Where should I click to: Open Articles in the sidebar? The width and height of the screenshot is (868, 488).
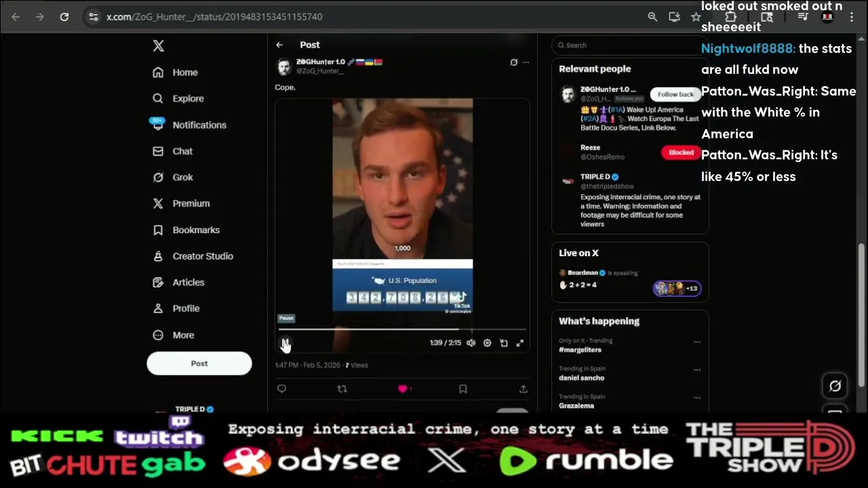click(x=178, y=282)
